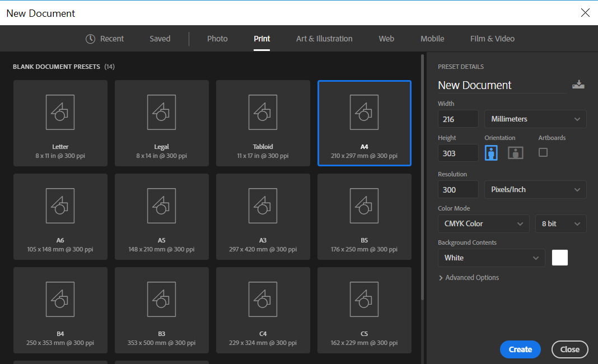Switch to the Art & Illustration tab
598x364 pixels.
[324, 39]
